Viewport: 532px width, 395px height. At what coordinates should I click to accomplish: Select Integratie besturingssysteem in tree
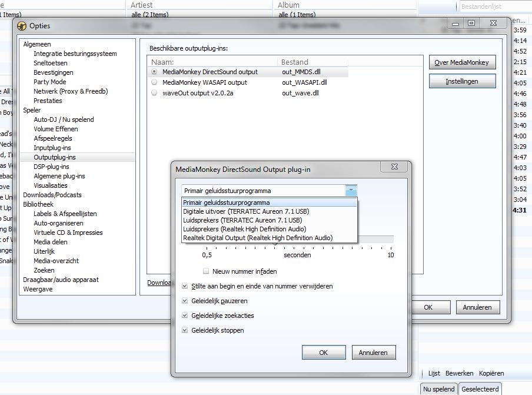click(75, 54)
